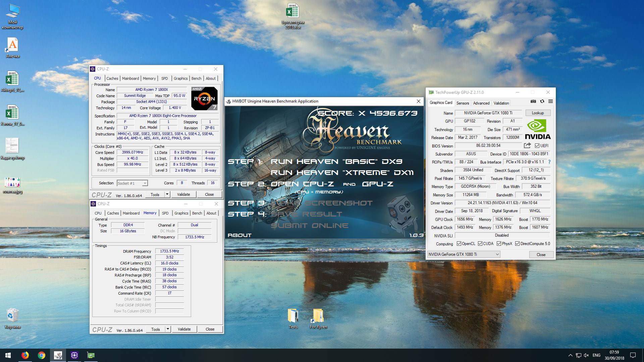Click the Bus Interface question mark icon
Viewport: 644px width, 362px height.
point(549,162)
